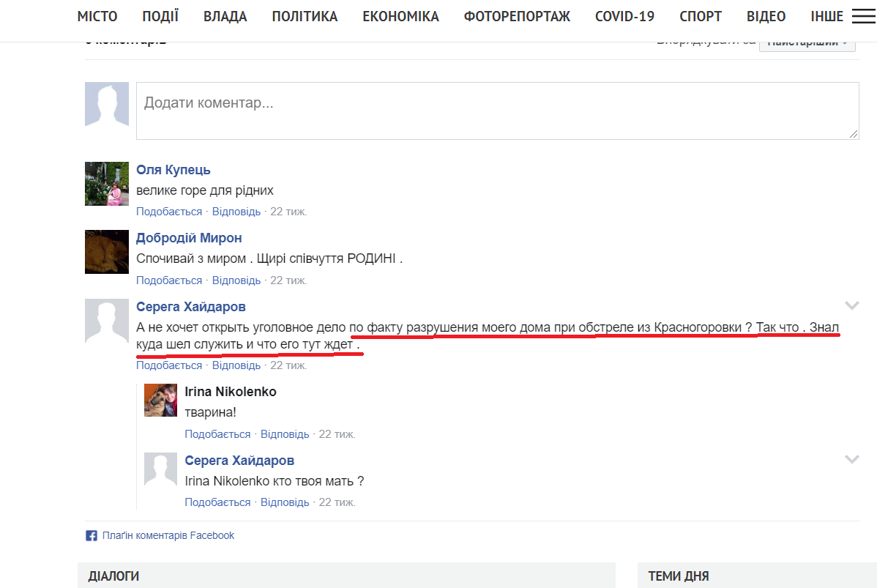Like Оля Купець's comment via Подобається
877x588 pixels.
tap(169, 212)
